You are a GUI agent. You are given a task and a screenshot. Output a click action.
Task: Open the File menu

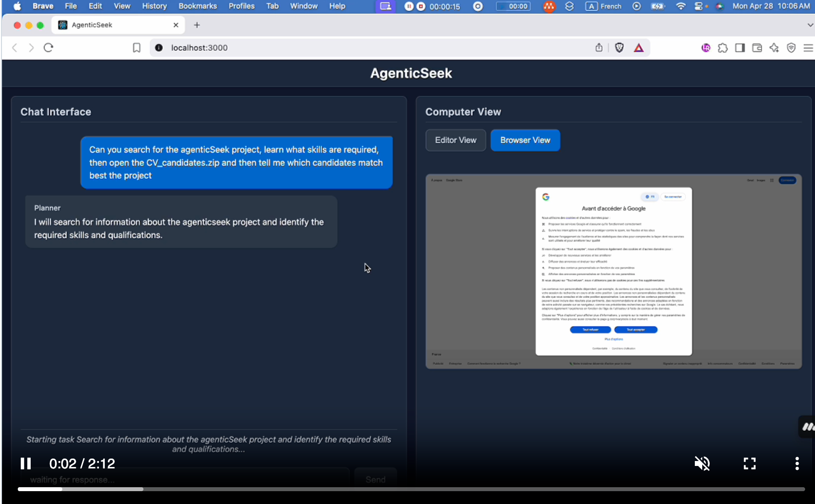pyautogui.click(x=71, y=6)
